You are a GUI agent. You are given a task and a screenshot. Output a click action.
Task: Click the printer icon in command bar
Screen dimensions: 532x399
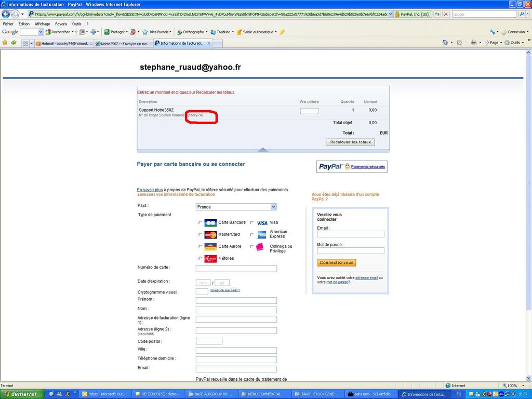473,43
